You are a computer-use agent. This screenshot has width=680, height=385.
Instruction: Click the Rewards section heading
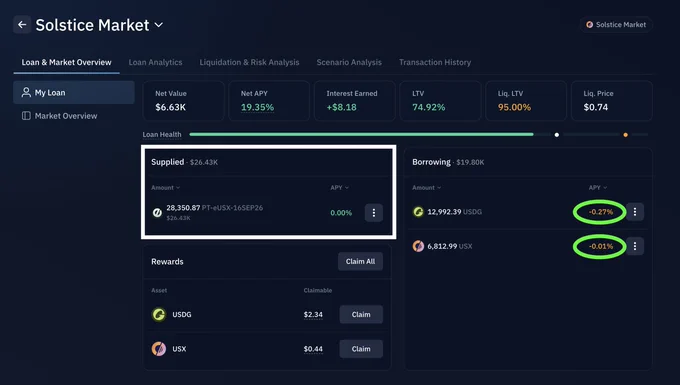pyautogui.click(x=167, y=262)
